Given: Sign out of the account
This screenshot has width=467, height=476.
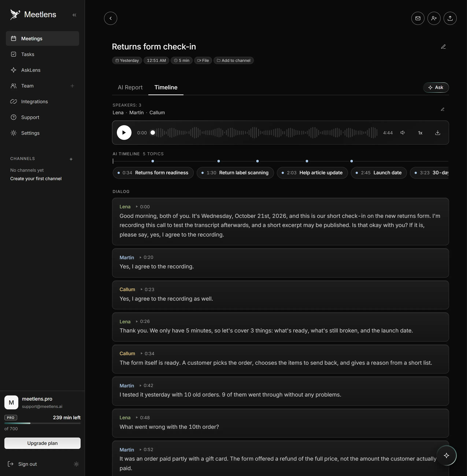Looking at the screenshot, I should [x=22, y=464].
